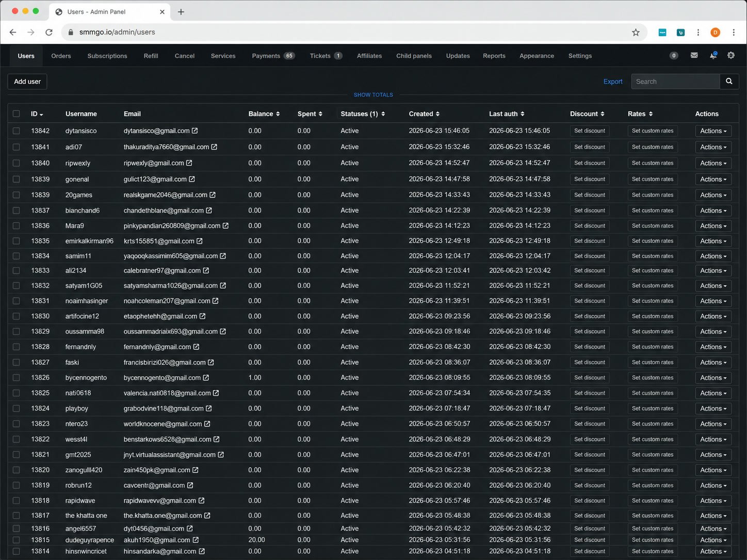Click the Add user button
This screenshot has height=560, width=747.
(x=27, y=81)
